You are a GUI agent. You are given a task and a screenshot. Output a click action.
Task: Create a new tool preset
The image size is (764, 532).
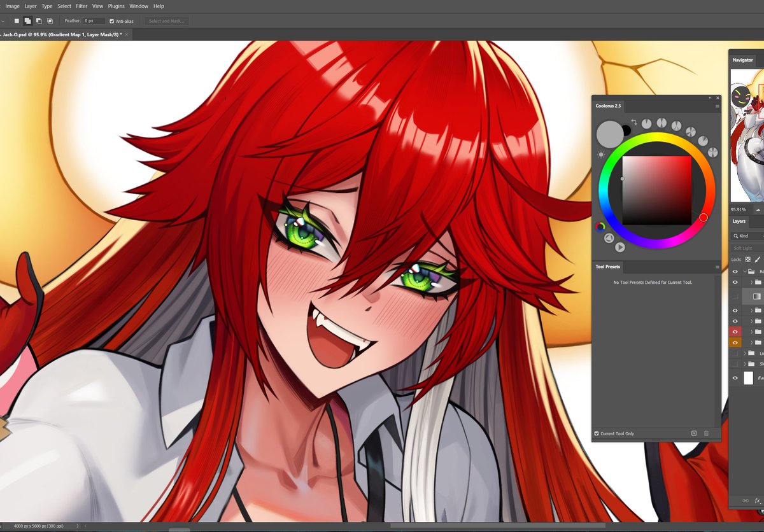694,433
